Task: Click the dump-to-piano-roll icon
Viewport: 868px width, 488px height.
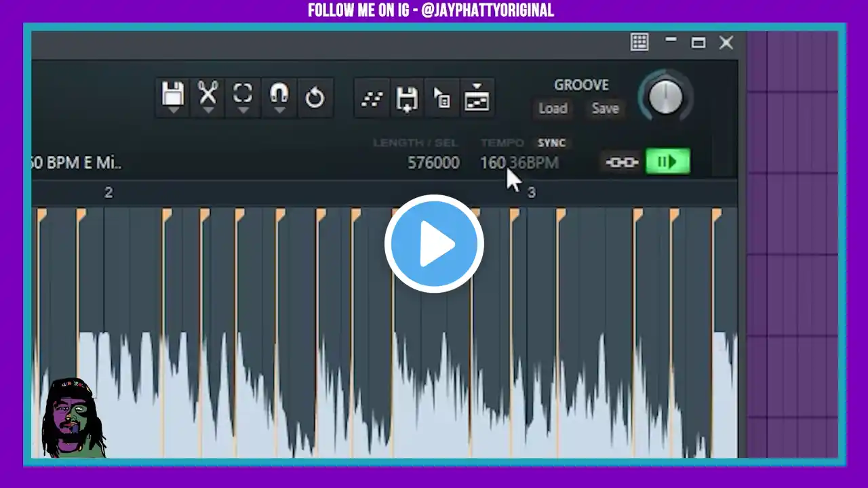Action: [477, 99]
